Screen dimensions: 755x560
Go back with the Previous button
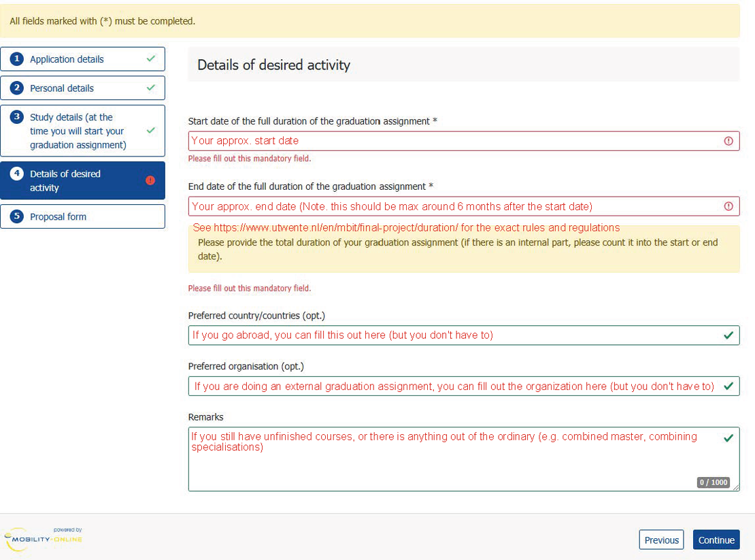[662, 540]
